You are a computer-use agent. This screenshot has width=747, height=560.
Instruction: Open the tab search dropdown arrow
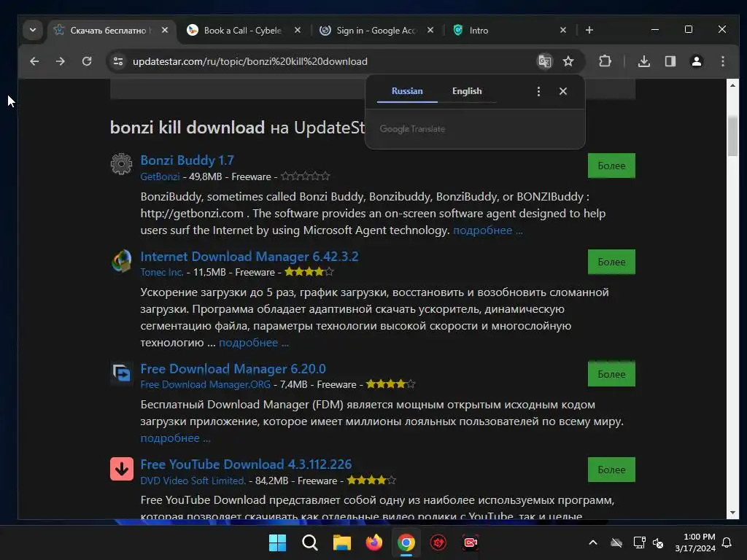click(32, 30)
